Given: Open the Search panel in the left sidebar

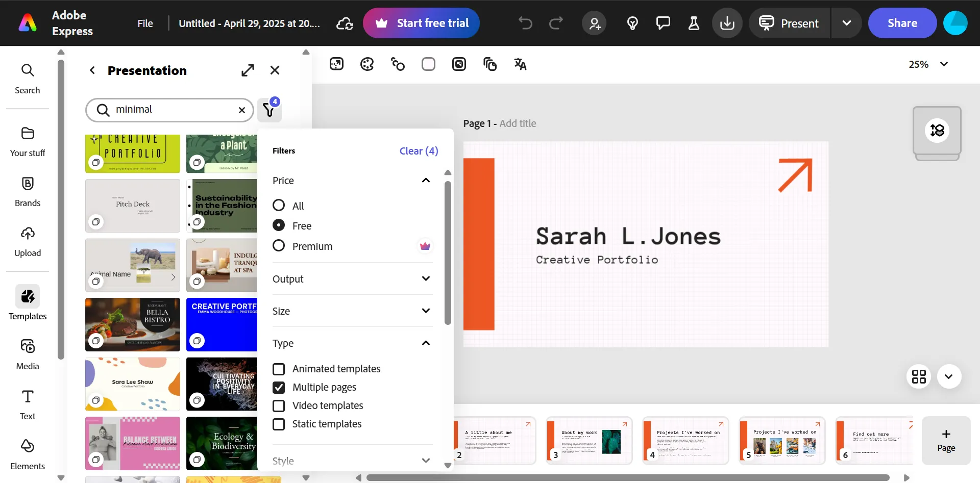Looking at the screenshot, I should 27,78.
